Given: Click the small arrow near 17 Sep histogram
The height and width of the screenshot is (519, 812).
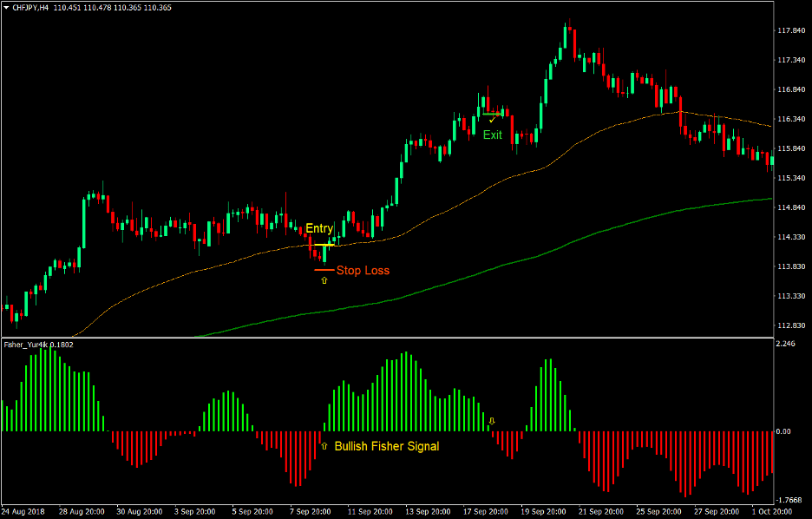Looking at the screenshot, I should pos(494,420).
